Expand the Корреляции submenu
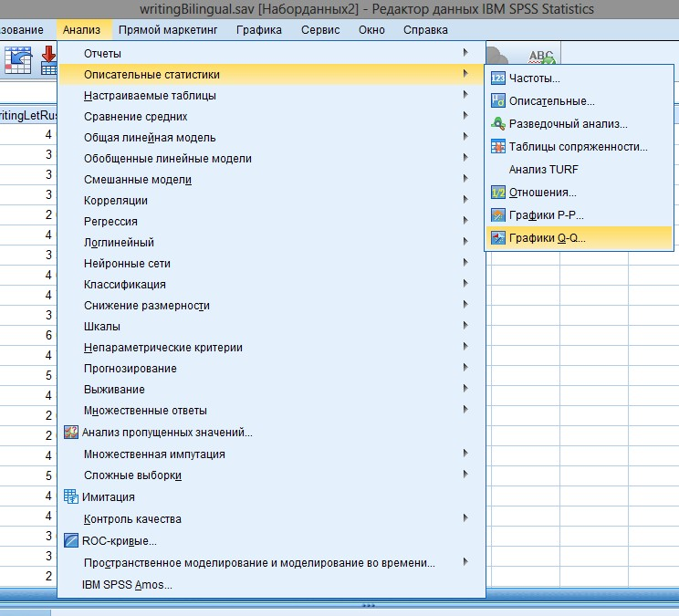 coord(271,201)
